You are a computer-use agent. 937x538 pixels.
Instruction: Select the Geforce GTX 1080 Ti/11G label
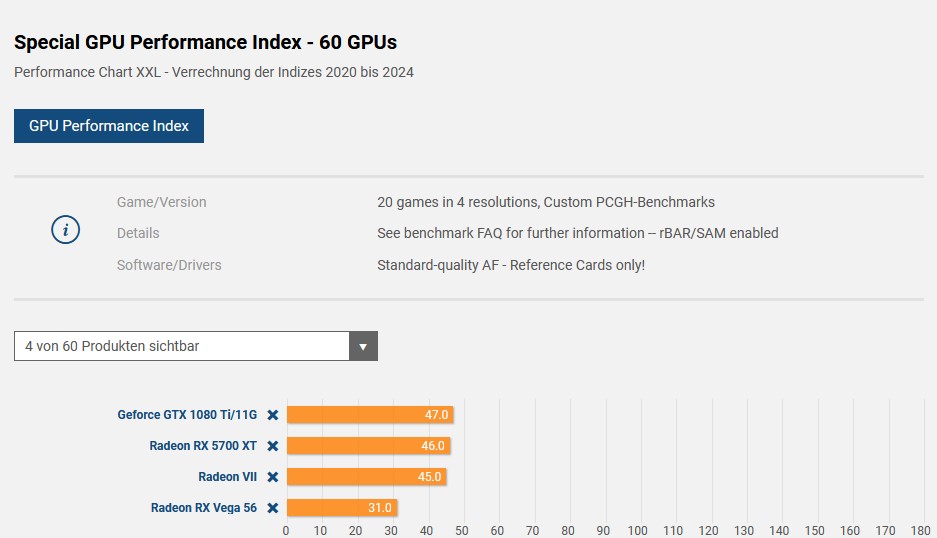point(187,415)
